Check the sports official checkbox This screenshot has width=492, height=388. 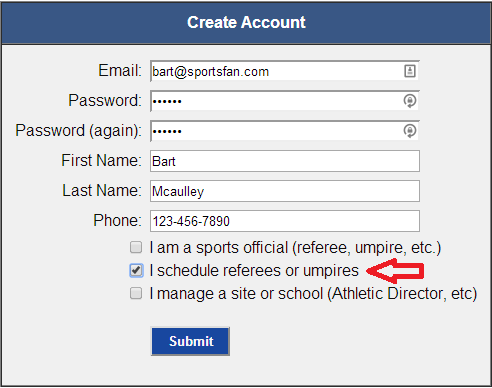coord(136,247)
